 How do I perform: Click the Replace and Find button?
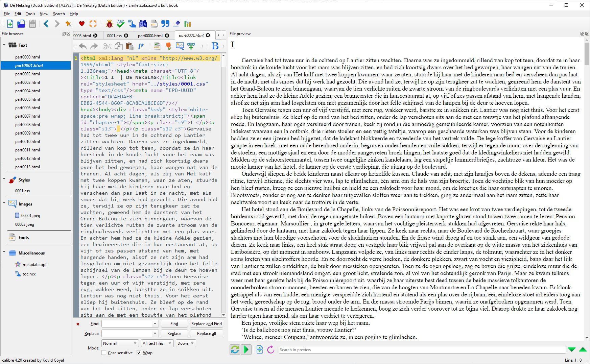point(207,324)
